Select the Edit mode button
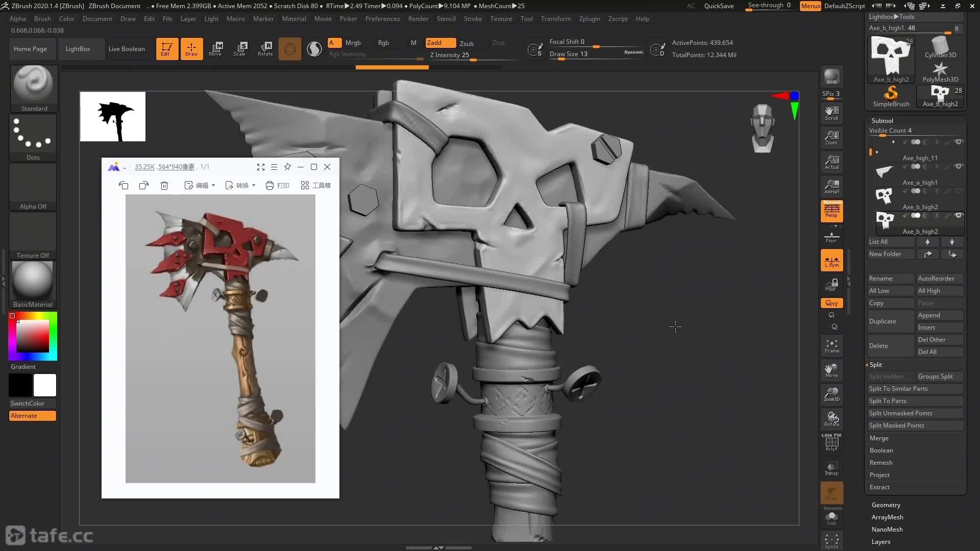The width and height of the screenshot is (980, 551). click(x=167, y=49)
